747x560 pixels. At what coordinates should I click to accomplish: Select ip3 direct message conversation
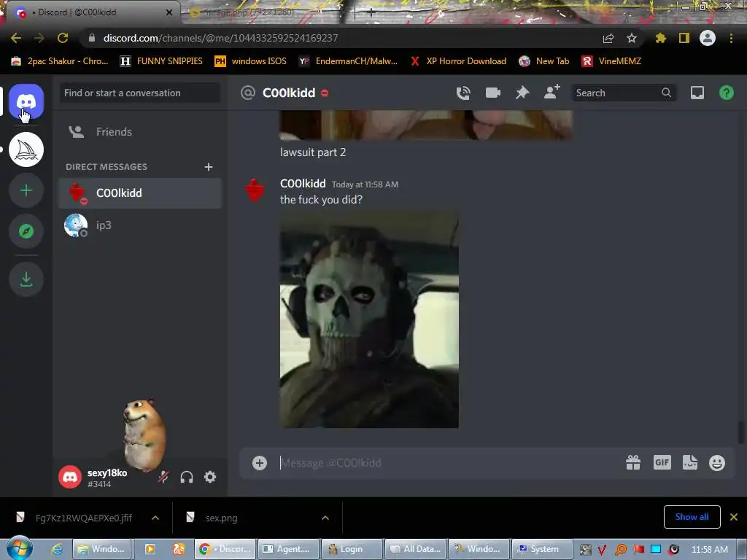click(140, 225)
